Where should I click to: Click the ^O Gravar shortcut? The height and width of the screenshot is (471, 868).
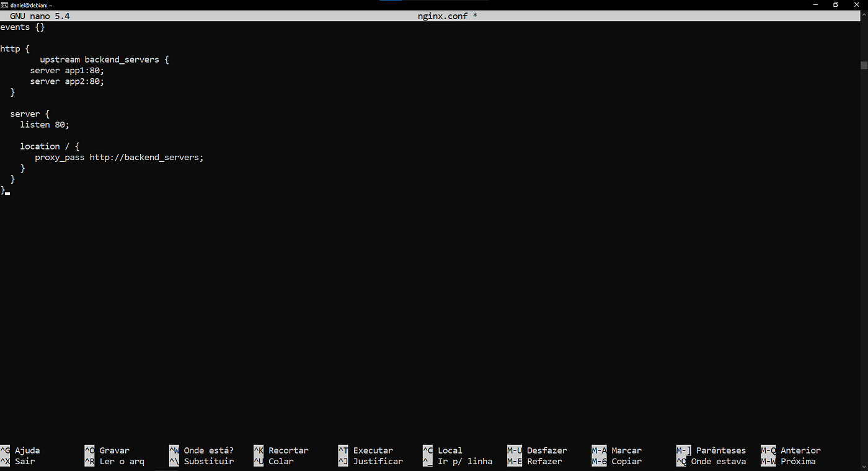coord(107,451)
